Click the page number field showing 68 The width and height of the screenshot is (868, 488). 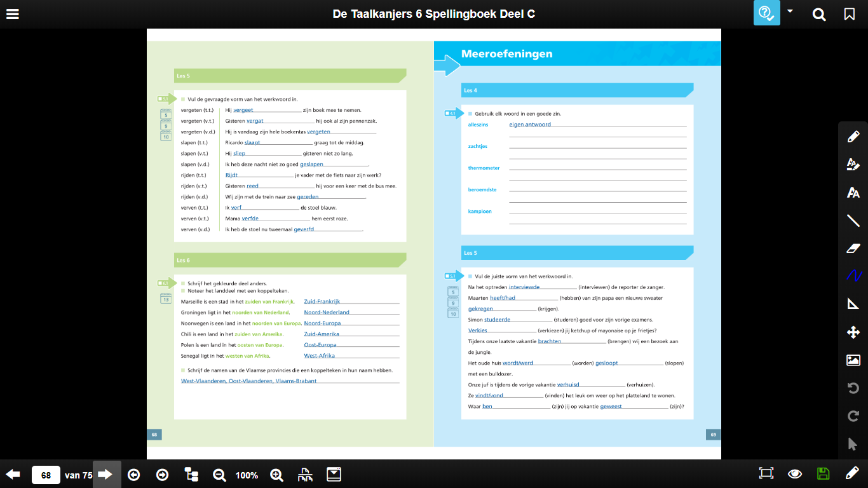click(46, 475)
